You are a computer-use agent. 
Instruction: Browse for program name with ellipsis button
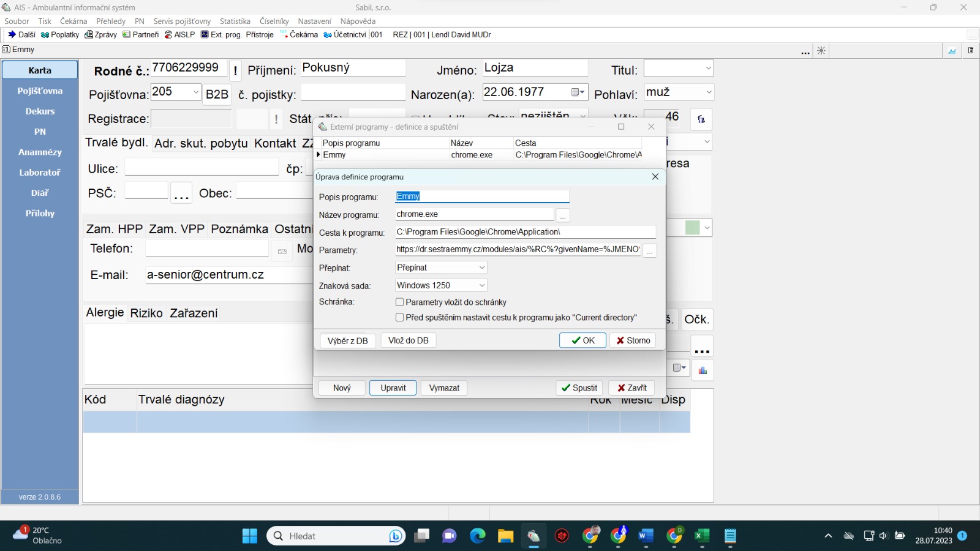pos(563,216)
